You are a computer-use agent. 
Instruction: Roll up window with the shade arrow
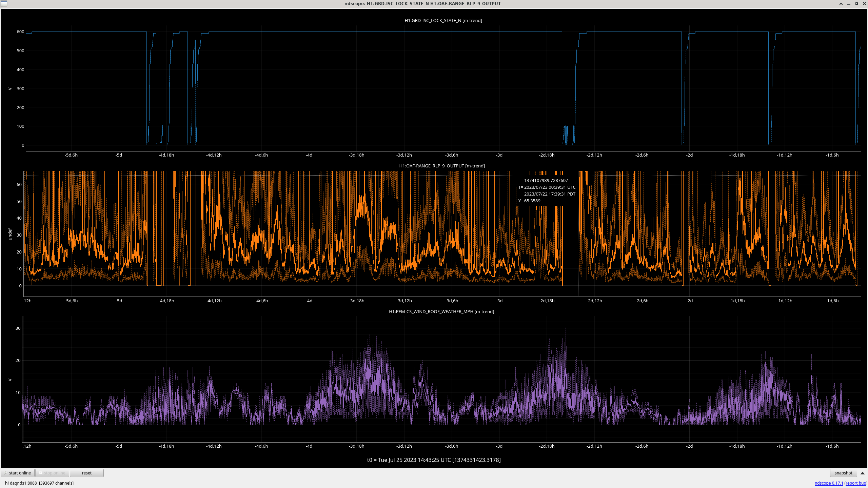(841, 4)
